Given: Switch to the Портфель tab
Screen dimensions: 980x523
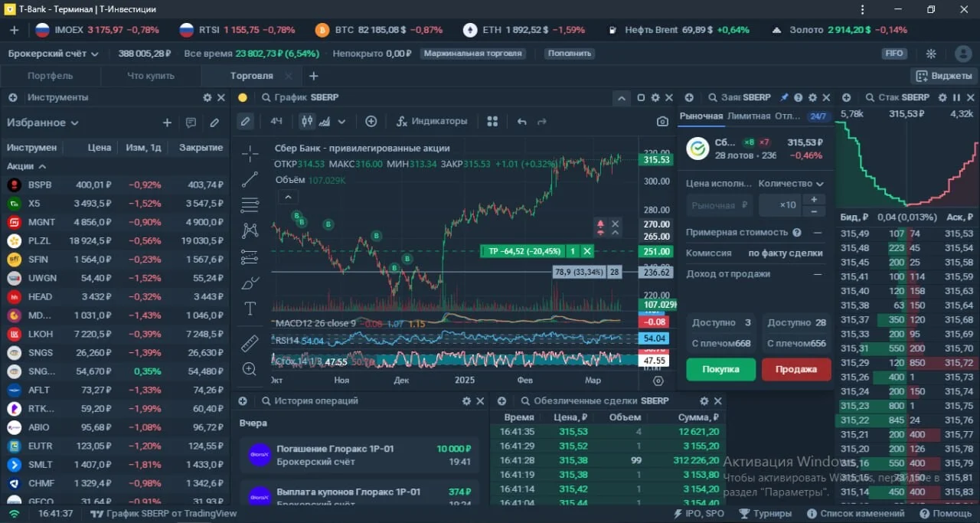Looking at the screenshot, I should coord(51,76).
